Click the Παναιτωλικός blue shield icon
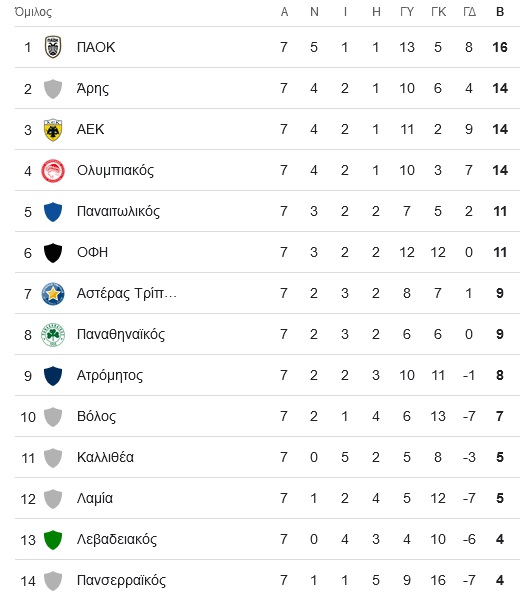The image size is (520, 607). (x=53, y=212)
